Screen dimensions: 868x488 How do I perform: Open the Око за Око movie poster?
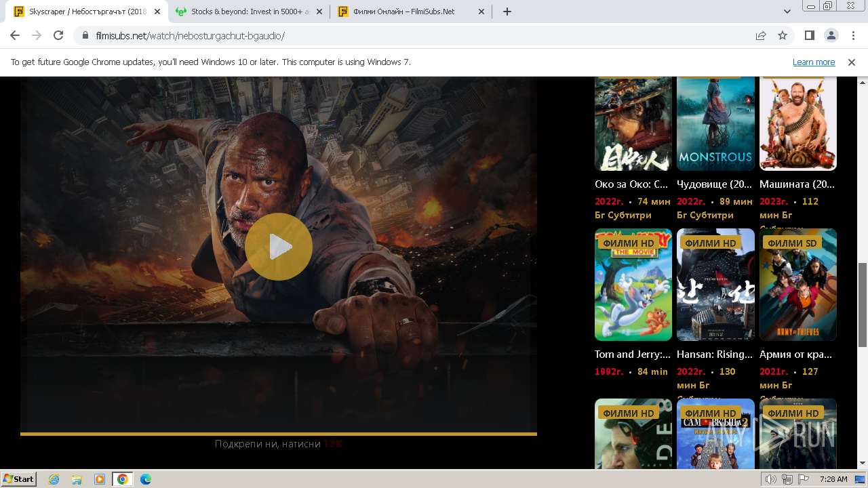coord(633,123)
